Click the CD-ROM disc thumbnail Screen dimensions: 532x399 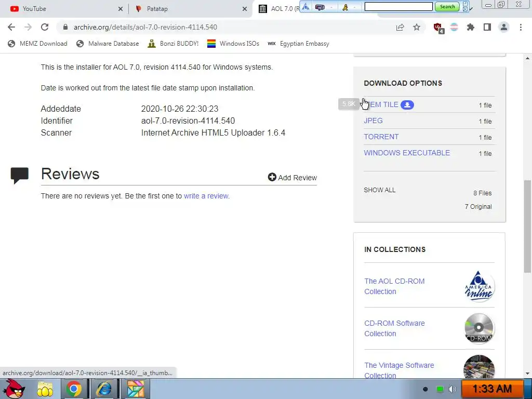point(479,328)
